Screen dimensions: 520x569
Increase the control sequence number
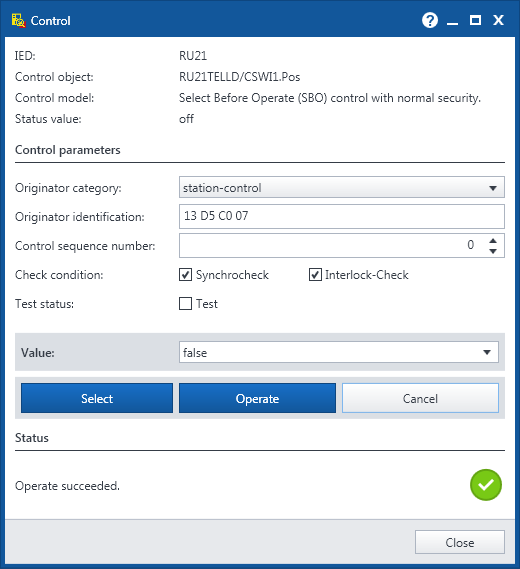click(x=493, y=241)
